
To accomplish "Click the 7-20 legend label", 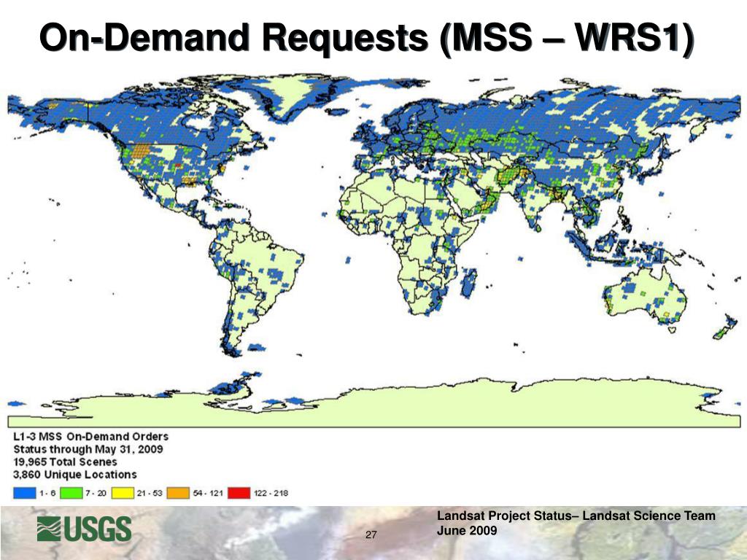I will tap(96, 494).
